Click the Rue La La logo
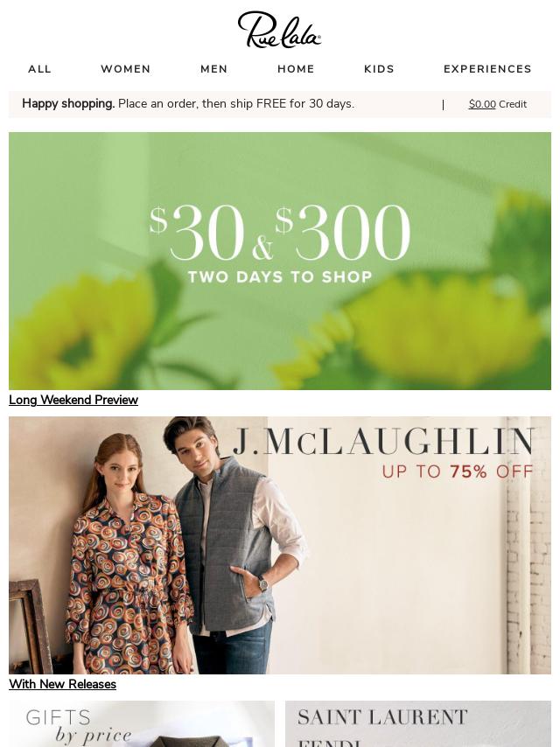The height and width of the screenshot is (747, 560). pos(279,30)
